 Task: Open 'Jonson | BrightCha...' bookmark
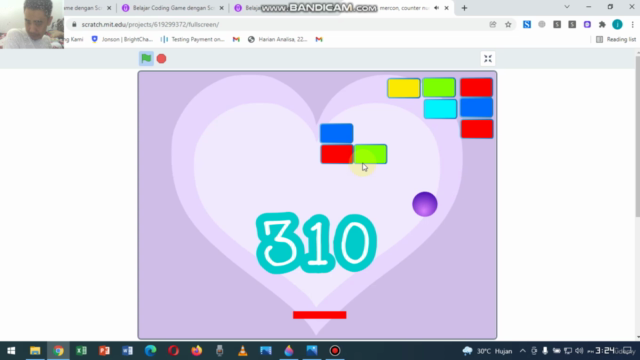point(122,39)
